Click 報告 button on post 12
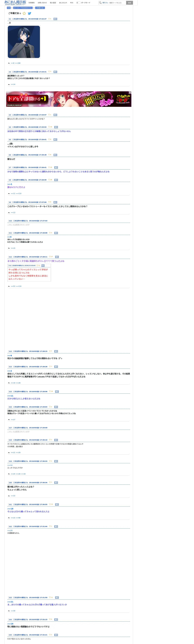The image size is (194, 644). click(57, 257)
